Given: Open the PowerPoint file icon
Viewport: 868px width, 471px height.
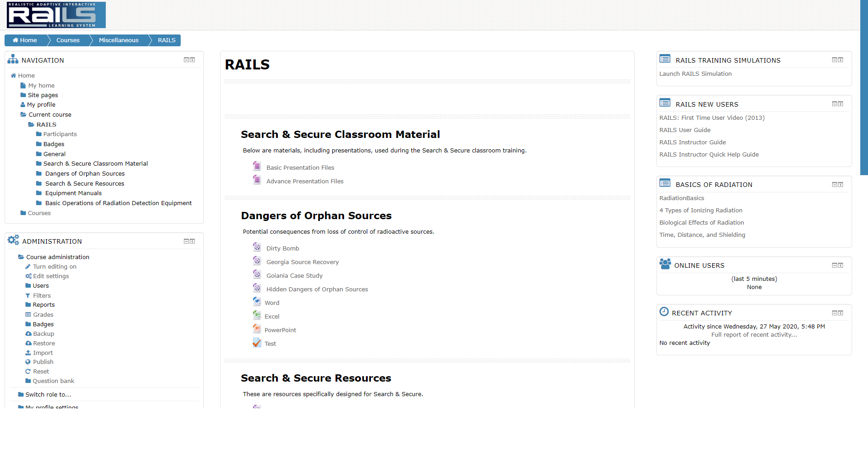Looking at the screenshot, I should [x=257, y=329].
